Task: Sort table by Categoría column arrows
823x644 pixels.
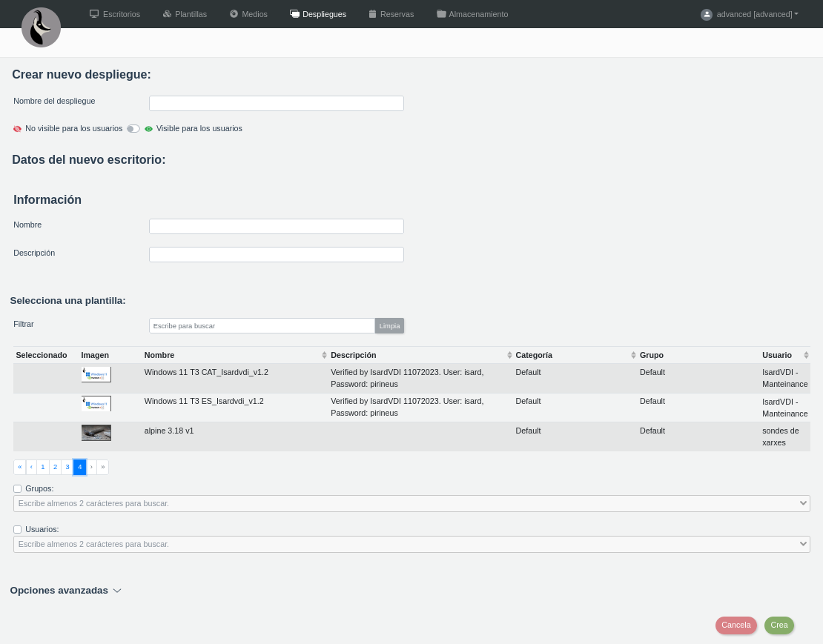Action: click(633, 355)
